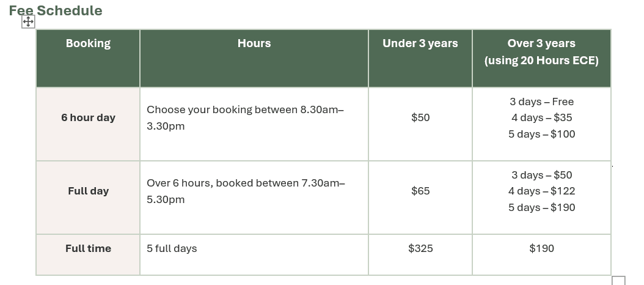Click the Full time row label
Screen dimensions: 644x285
pos(88,248)
